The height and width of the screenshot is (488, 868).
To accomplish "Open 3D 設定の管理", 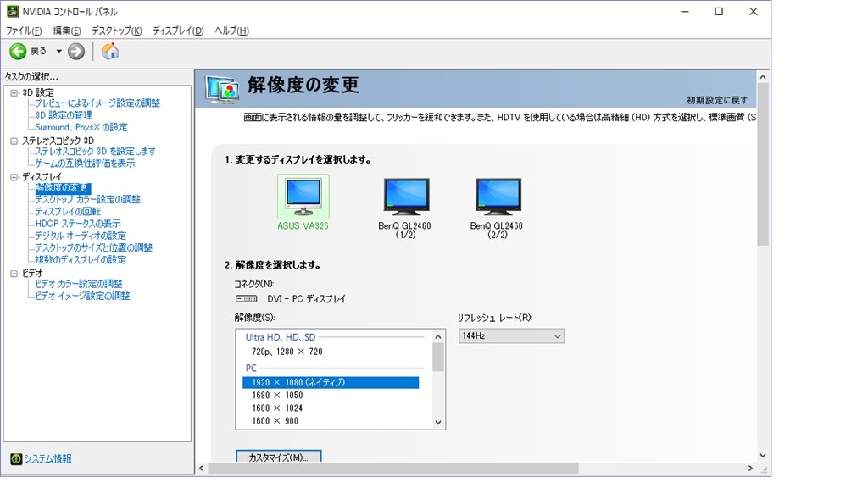I will tap(64, 115).
